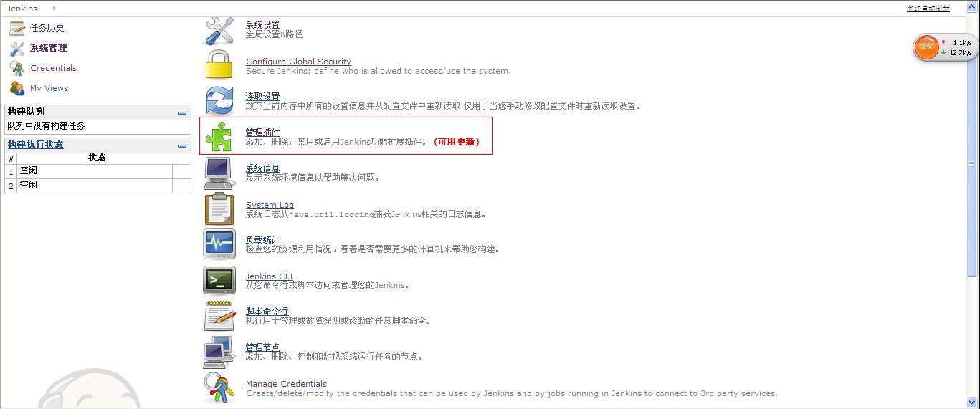Image resolution: width=980 pixels, height=409 pixels.
Task: Open the Configure Global Security link
Action: click(298, 62)
